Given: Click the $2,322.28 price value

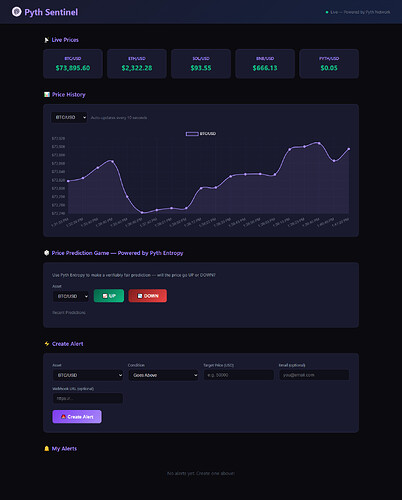Looking at the screenshot, I should click(137, 68).
